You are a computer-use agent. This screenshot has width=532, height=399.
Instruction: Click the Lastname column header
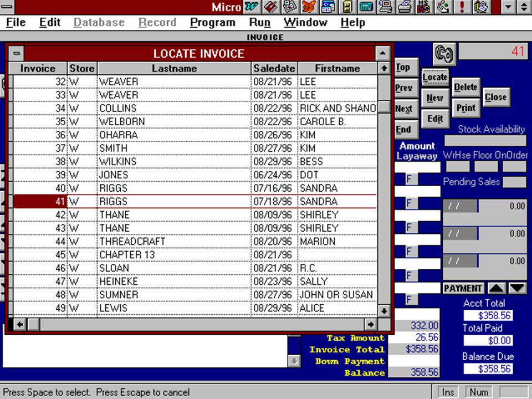174,69
